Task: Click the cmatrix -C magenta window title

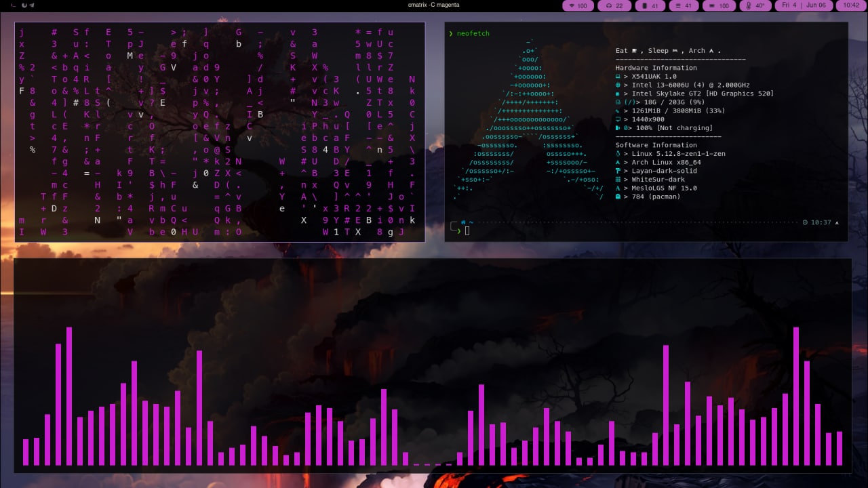Action: coord(434,5)
